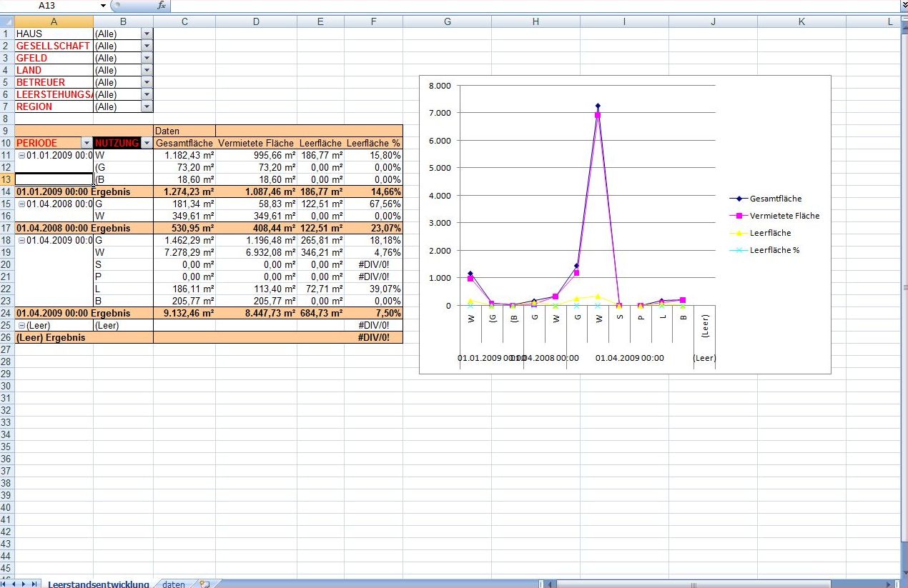Open the PERIODE field dropdown
The width and height of the screenshot is (908, 588).
coord(87,143)
